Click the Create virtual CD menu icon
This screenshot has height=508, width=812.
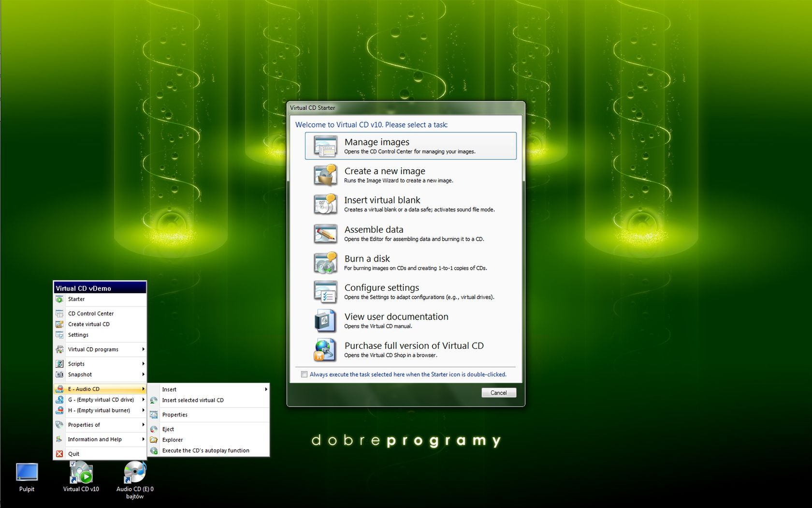[59, 324]
